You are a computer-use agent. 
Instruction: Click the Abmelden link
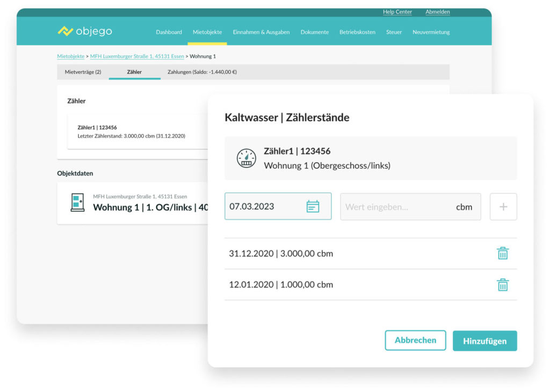[437, 12]
